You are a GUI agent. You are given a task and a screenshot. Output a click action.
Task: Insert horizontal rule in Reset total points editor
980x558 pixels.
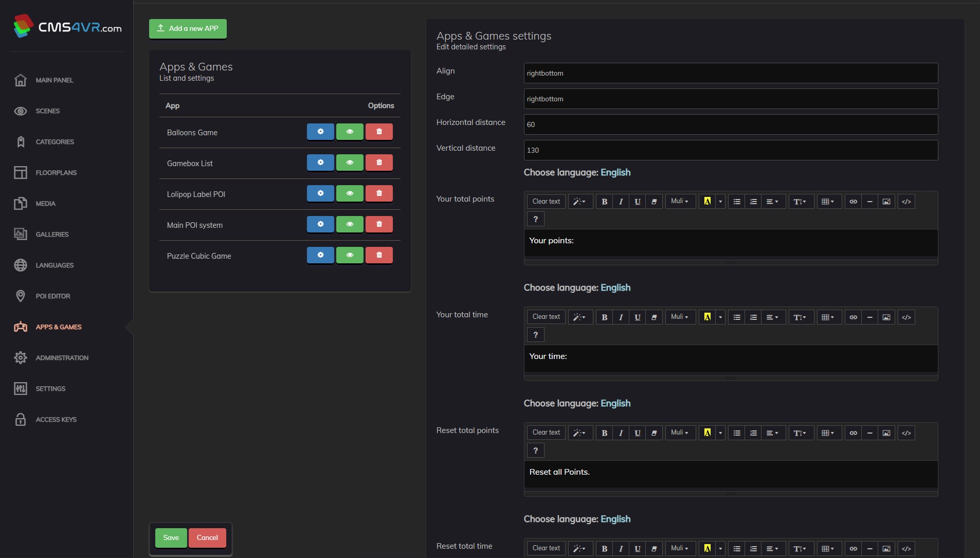point(869,433)
